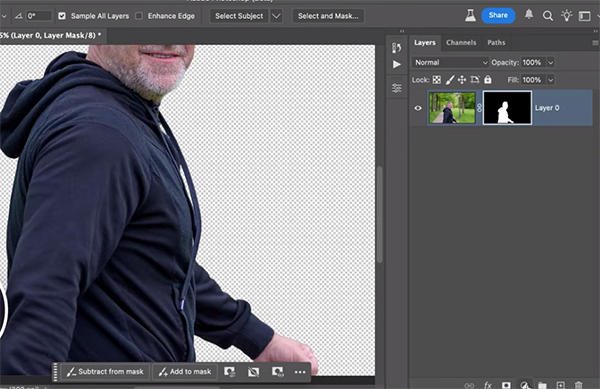600x389 pixels.
Task: Click Add to mask button
Action: click(x=185, y=372)
